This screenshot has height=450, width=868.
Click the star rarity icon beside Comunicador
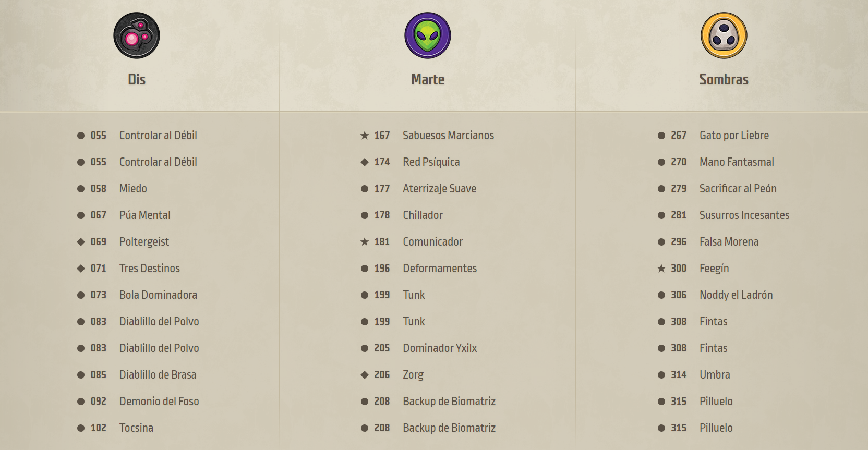(x=365, y=242)
